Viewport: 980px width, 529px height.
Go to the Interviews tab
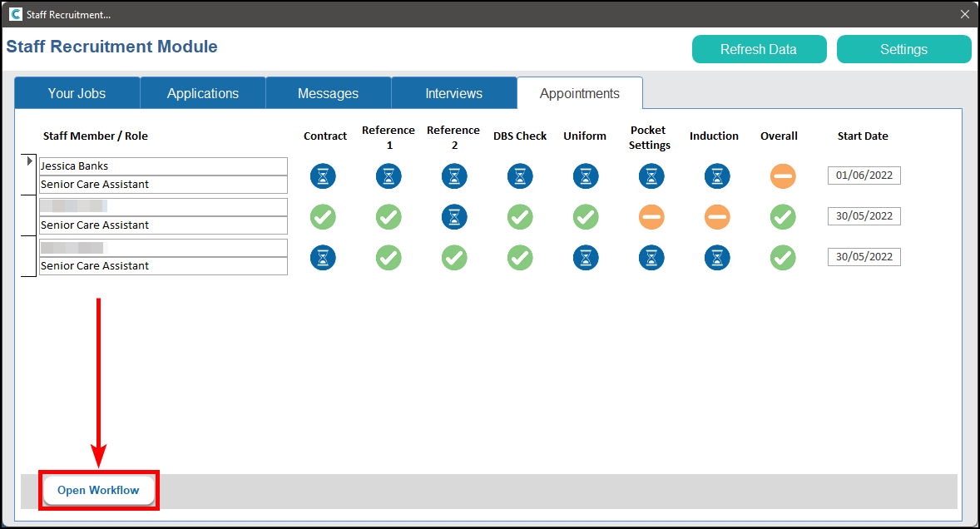(453, 93)
